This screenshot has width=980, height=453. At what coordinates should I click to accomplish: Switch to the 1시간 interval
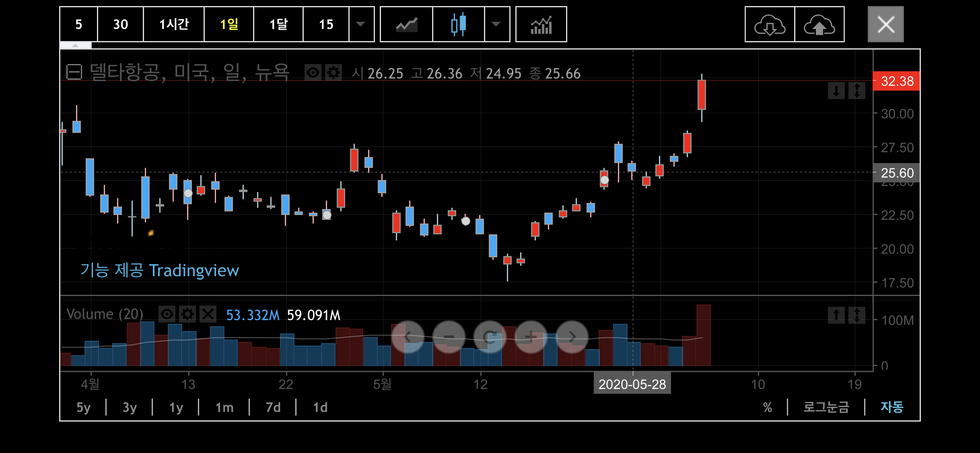click(174, 24)
